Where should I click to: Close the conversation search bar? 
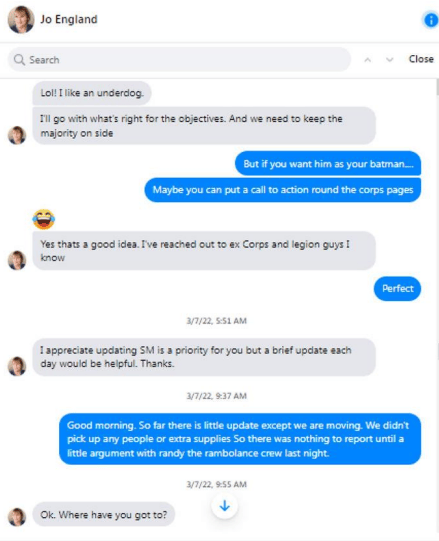(x=421, y=59)
